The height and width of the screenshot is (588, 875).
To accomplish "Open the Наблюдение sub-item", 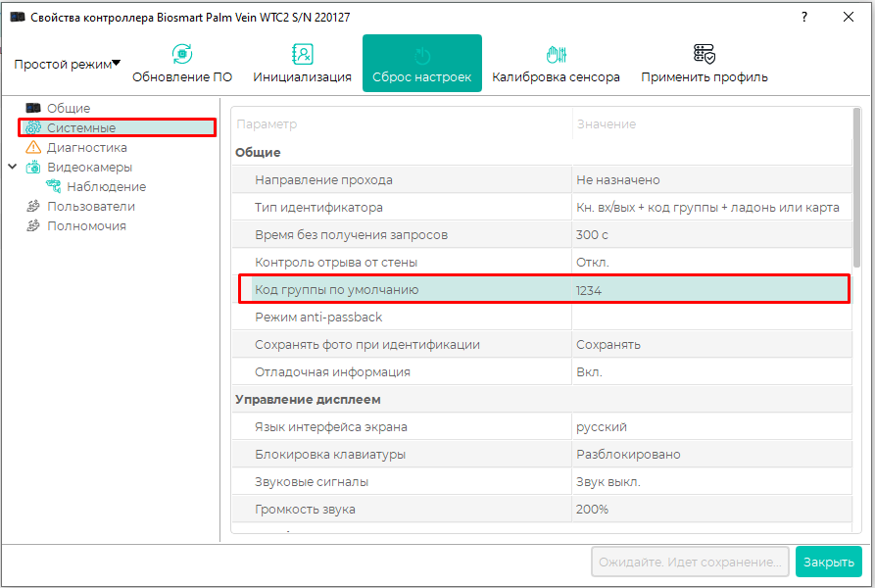I will pyautogui.click(x=107, y=186).
